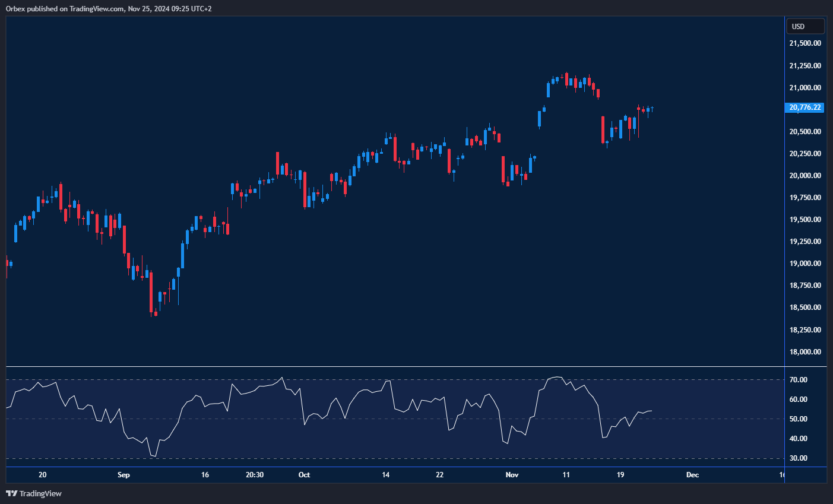
Task: Click the 11 date label on time axis
Action: [x=566, y=475]
